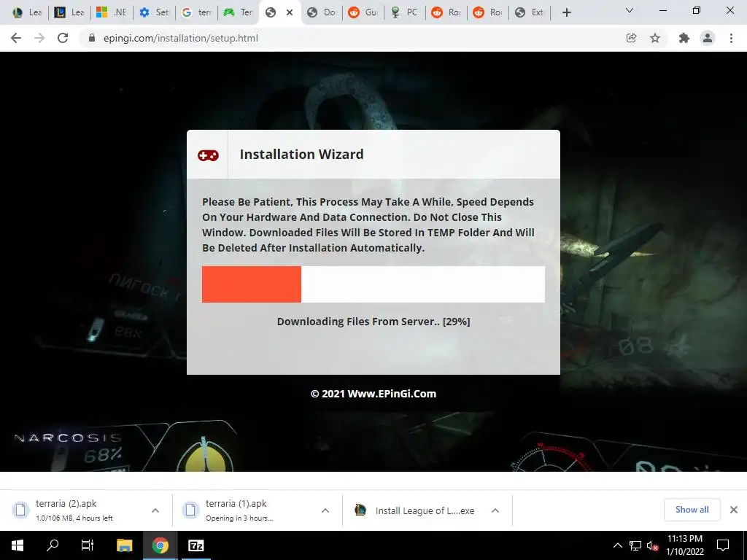Click the Installation Wizard heading
The width and height of the screenshot is (747, 560).
coord(301,155)
